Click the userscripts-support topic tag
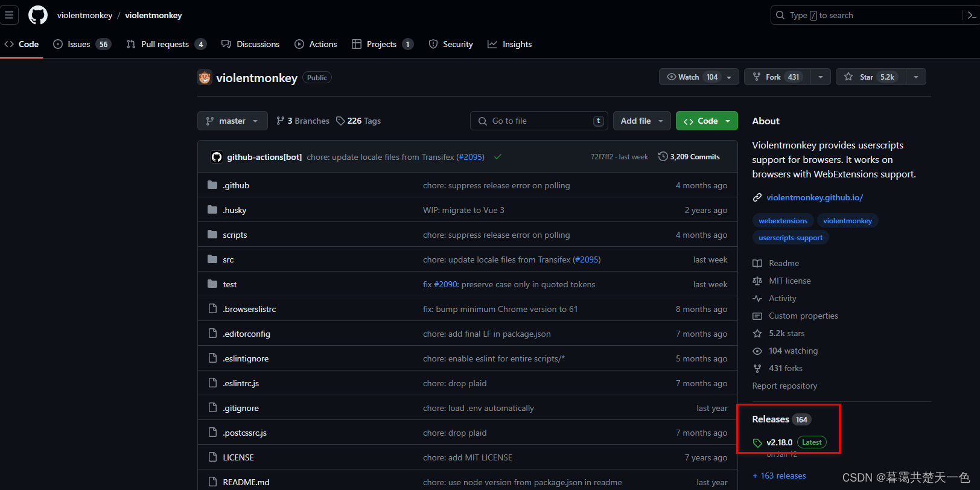Image resolution: width=980 pixels, height=490 pixels. pos(791,238)
